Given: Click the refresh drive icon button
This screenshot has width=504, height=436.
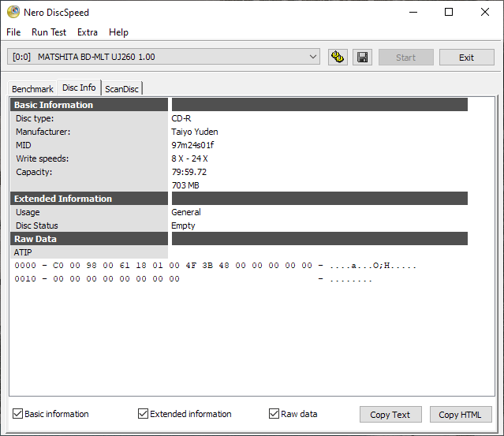Looking at the screenshot, I should coord(338,58).
